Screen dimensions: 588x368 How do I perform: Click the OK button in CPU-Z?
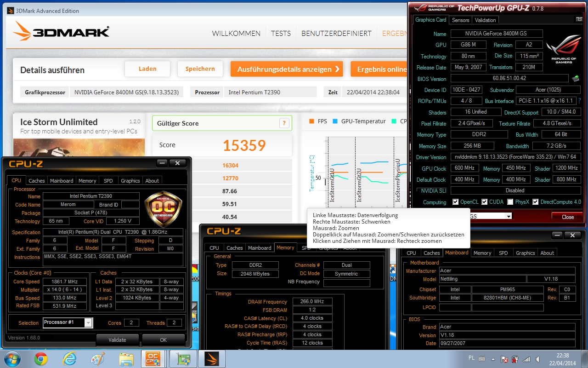pyautogui.click(x=163, y=340)
